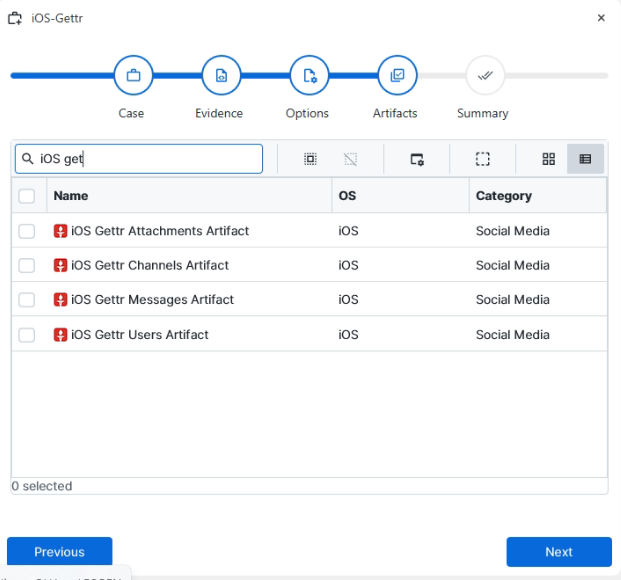The image size is (621, 580).
Task: Click the search magnifier icon
Action: tap(27, 158)
